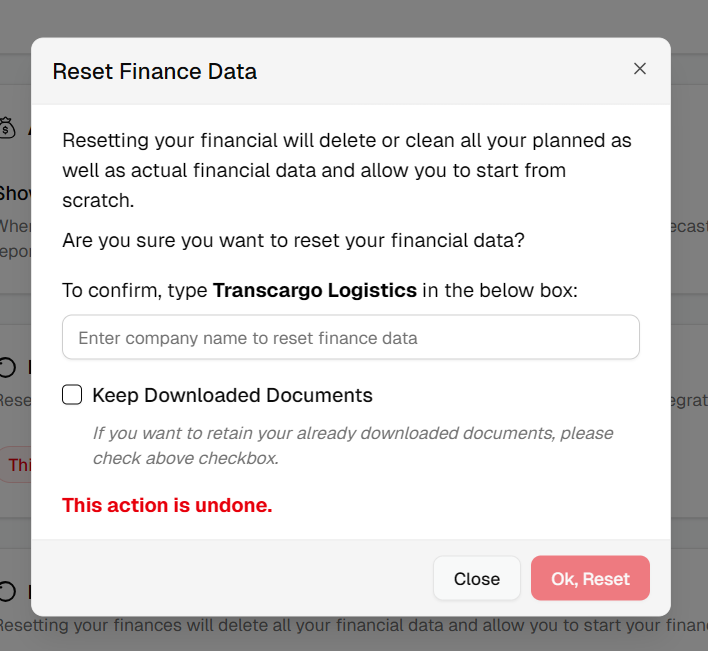The width and height of the screenshot is (708, 651).
Task: Check the Keep Downloaded Documents checkbox
Action: 72,395
